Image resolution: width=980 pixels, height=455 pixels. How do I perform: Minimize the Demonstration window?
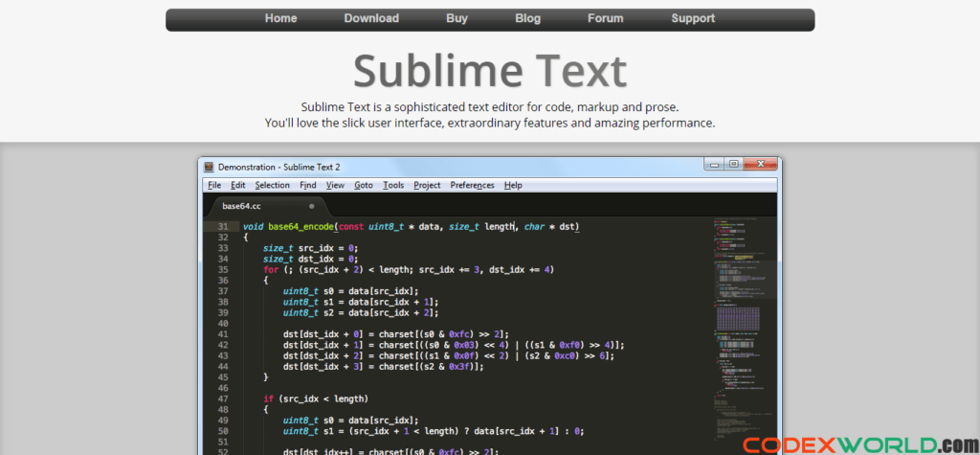[x=713, y=164]
